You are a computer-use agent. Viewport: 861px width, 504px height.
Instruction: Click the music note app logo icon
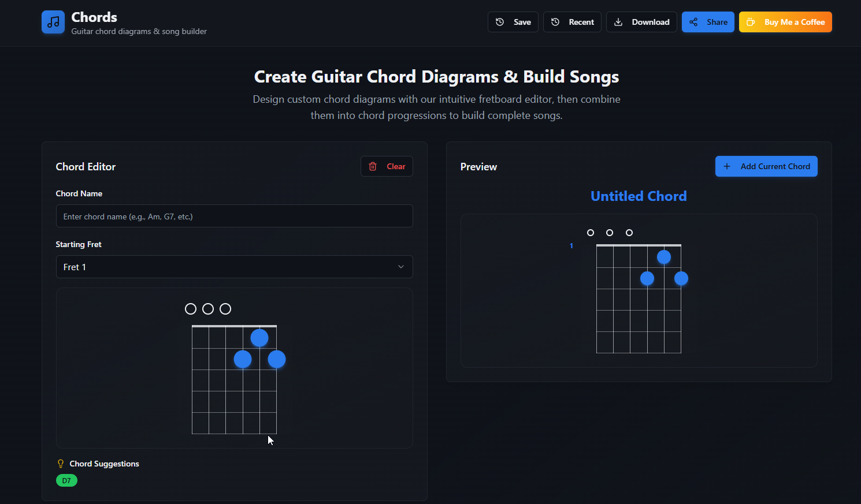(53, 22)
